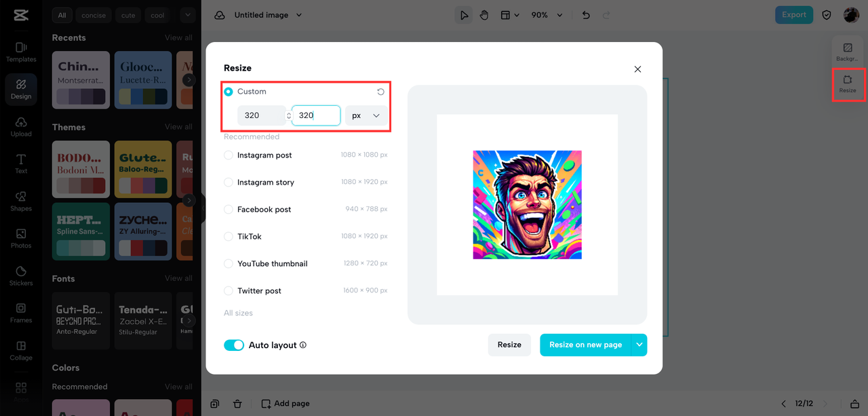
Task: Click View all next to Themes
Action: point(178,127)
